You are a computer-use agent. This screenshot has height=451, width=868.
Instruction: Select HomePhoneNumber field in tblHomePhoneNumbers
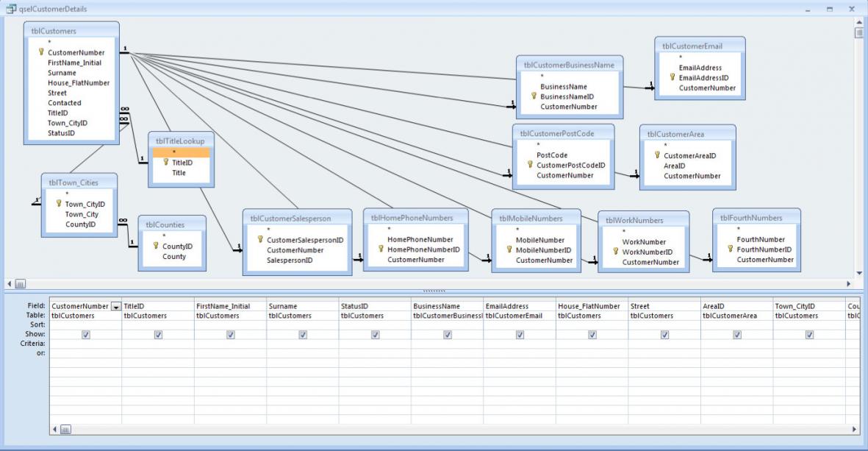[x=420, y=239]
